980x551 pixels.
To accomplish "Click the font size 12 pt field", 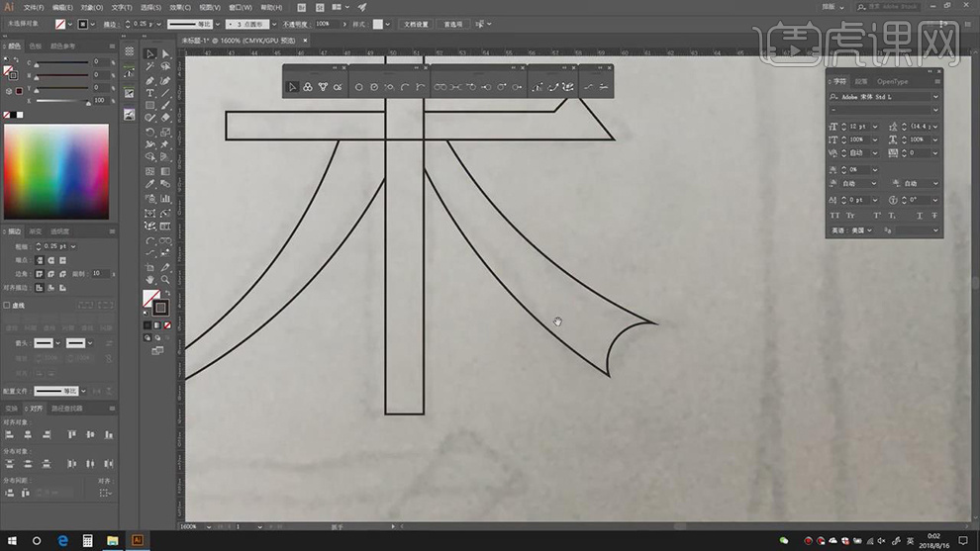I will [859, 127].
